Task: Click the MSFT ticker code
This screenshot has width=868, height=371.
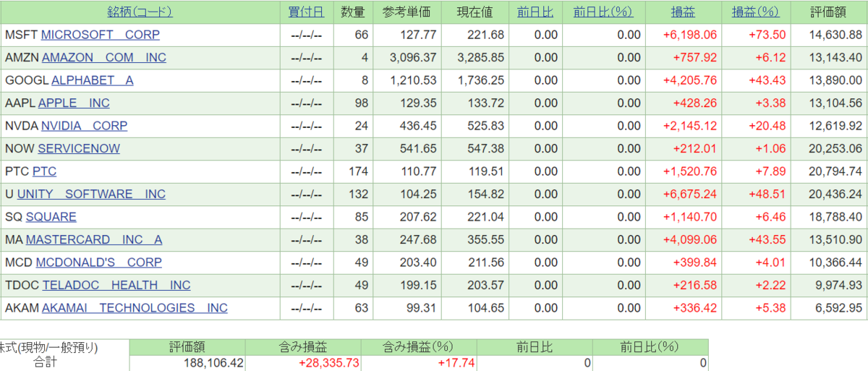Action: point(22,35)
